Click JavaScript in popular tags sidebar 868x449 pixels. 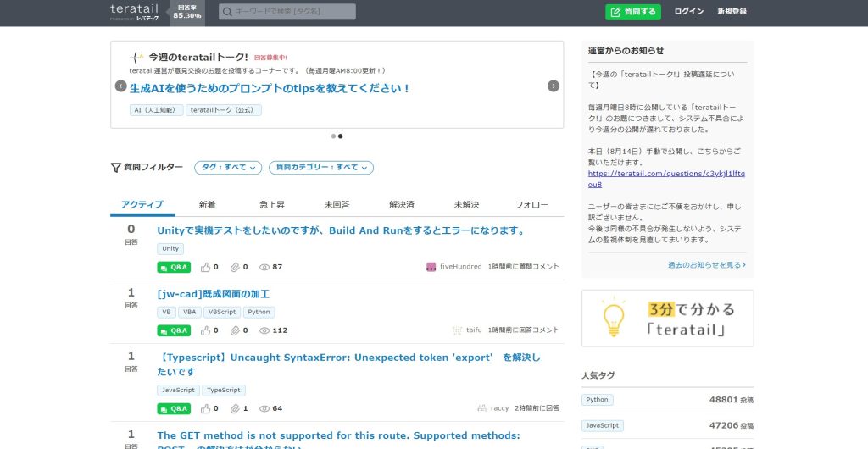603,426
